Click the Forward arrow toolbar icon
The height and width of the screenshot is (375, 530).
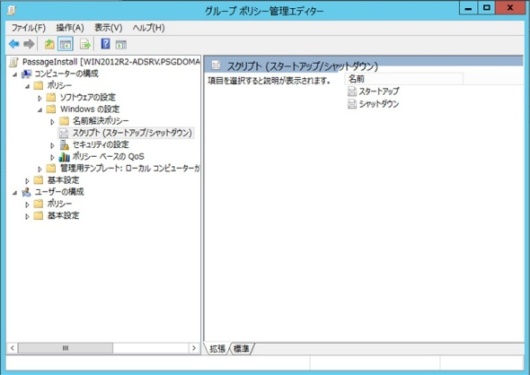click(x=29, y=44)
